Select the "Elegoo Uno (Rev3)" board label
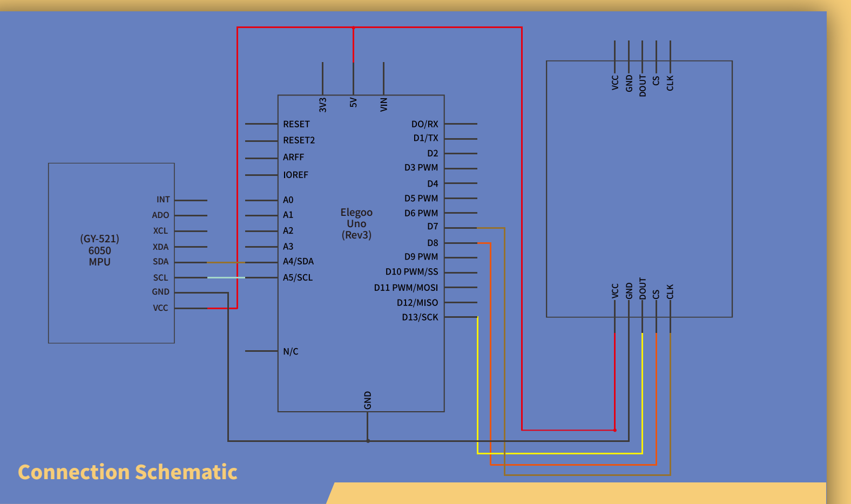 [x=356, y=223]
